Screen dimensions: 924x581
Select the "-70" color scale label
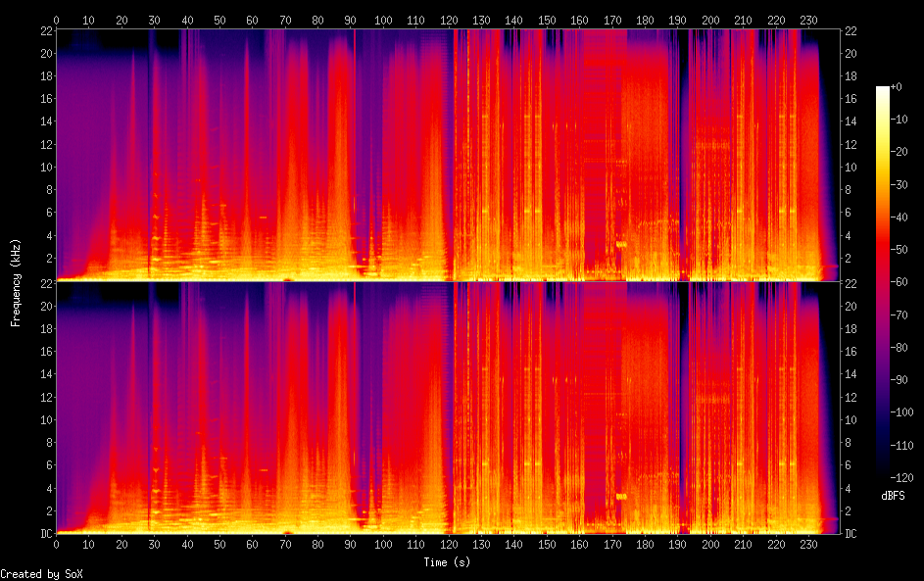[x=900, y=315]
